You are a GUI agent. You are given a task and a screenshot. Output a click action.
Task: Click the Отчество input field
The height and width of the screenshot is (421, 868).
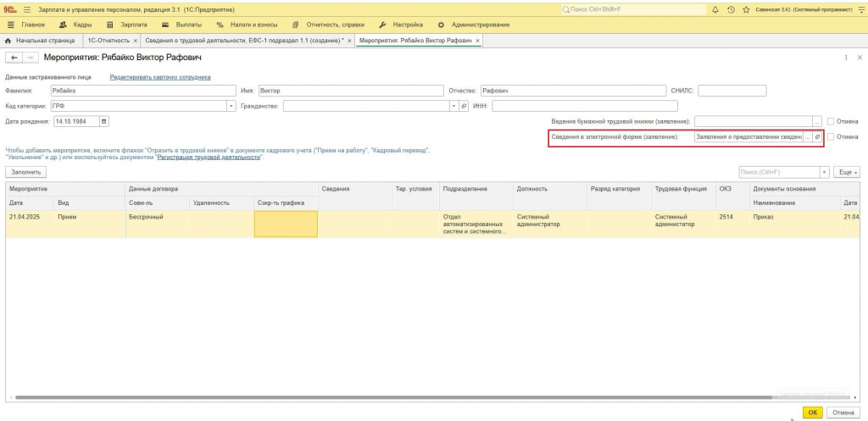click(573, 90)
